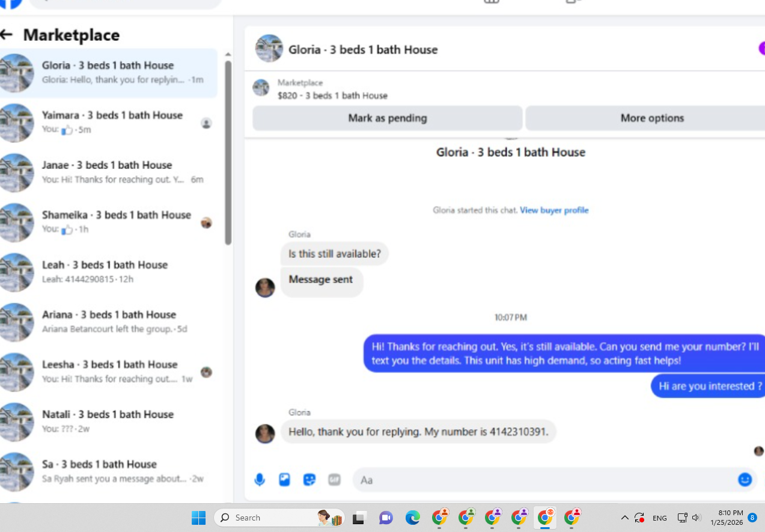Click the active highlighted Chrome taskbar icon

[x=546, y=518]
